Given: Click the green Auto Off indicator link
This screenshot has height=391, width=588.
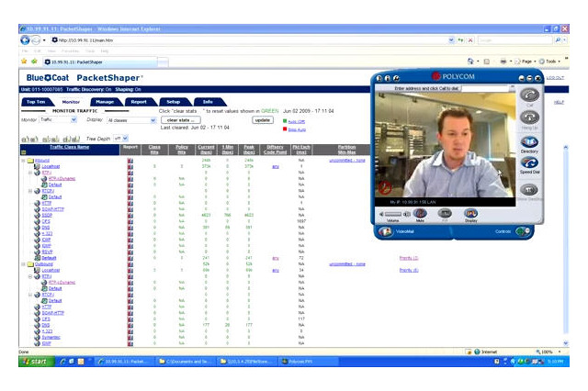Looking at the screenshot, I should pyautogui.click(x=296, y=122).
